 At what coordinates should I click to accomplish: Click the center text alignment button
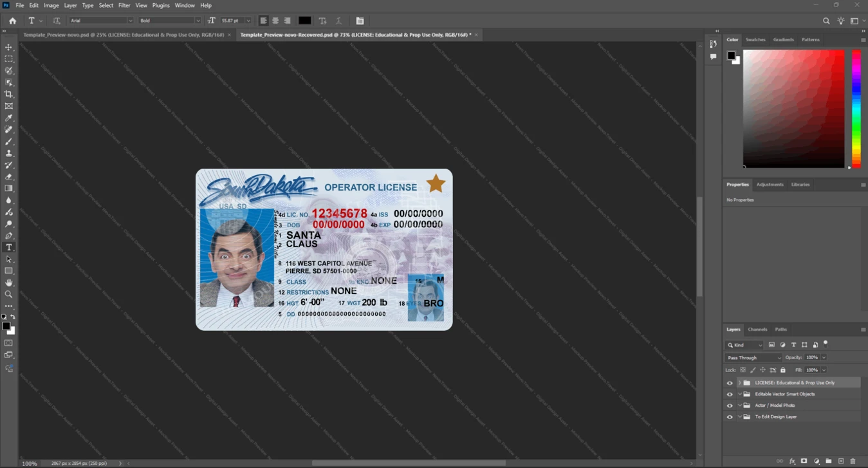tap(275, 21)
